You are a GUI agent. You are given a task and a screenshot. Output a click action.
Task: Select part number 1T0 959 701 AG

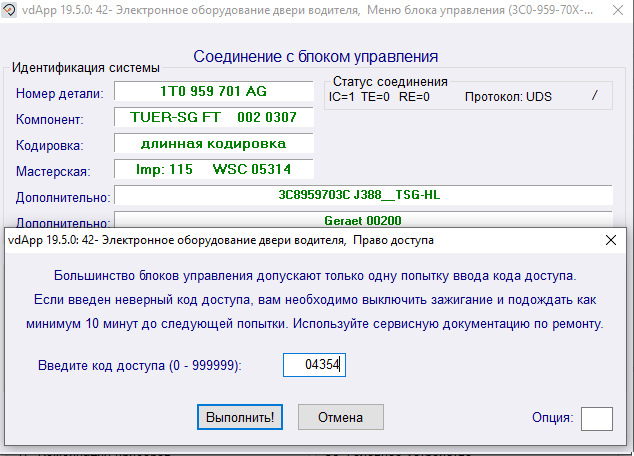point(213,91)
